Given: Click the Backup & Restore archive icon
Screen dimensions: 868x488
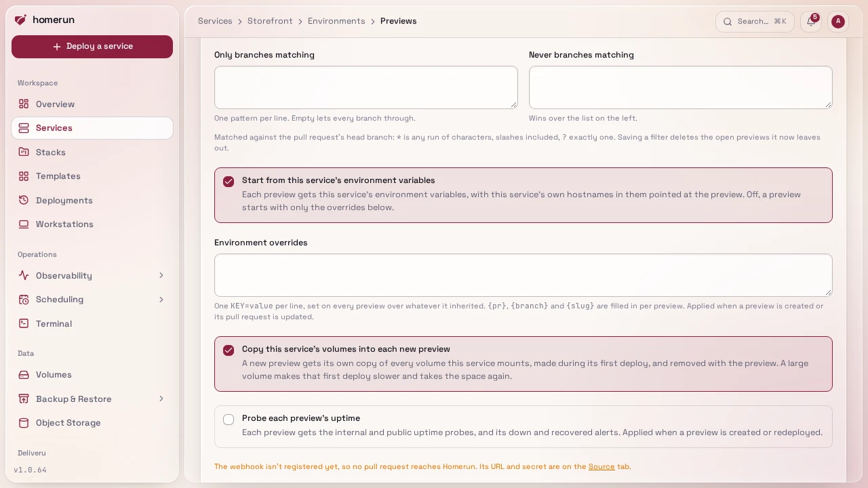Looking at the screenshot, I should [x=24, y=399].
